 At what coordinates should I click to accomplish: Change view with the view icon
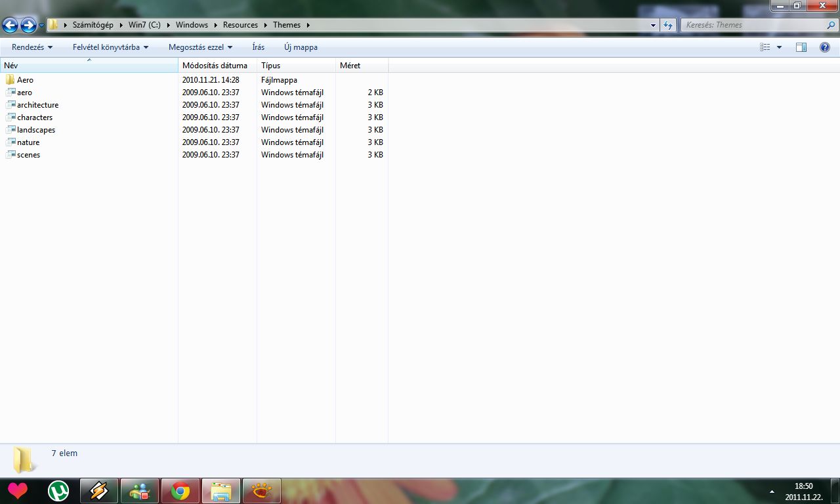[765, 47]
